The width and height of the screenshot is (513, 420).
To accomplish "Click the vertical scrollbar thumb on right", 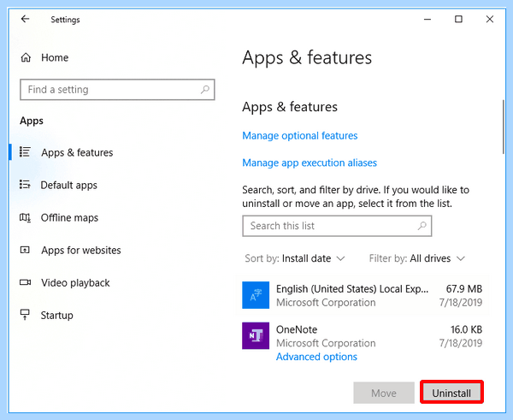I will (504, 127).
